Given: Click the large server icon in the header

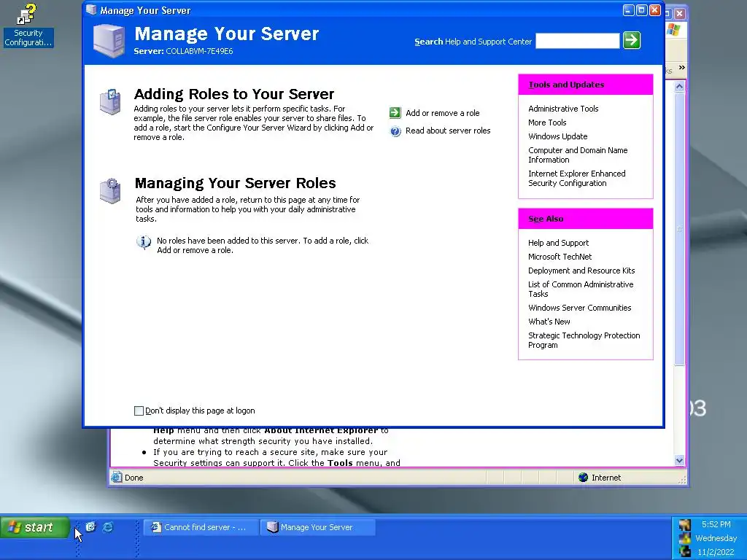Looking at the screenshot, I should click(x=109, y=41).
